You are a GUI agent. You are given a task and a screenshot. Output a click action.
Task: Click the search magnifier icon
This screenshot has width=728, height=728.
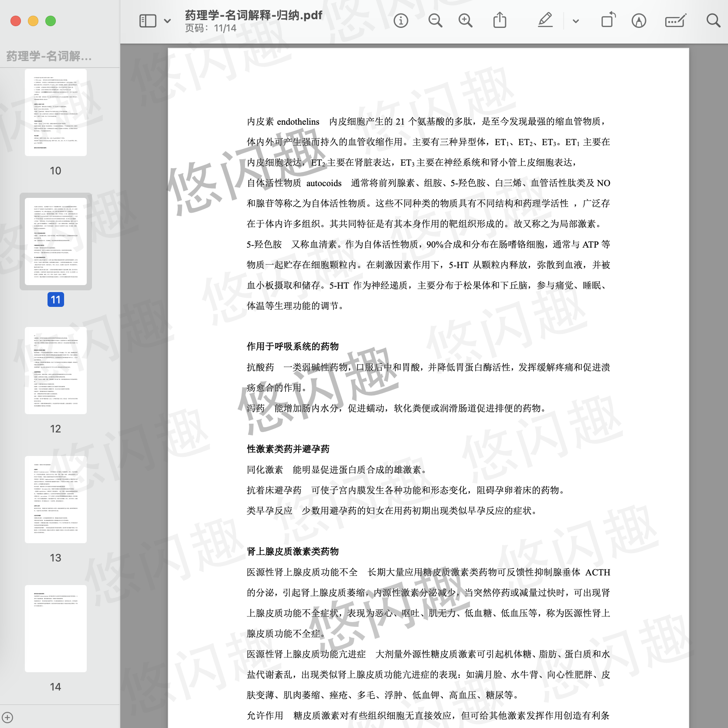[713, 21]
